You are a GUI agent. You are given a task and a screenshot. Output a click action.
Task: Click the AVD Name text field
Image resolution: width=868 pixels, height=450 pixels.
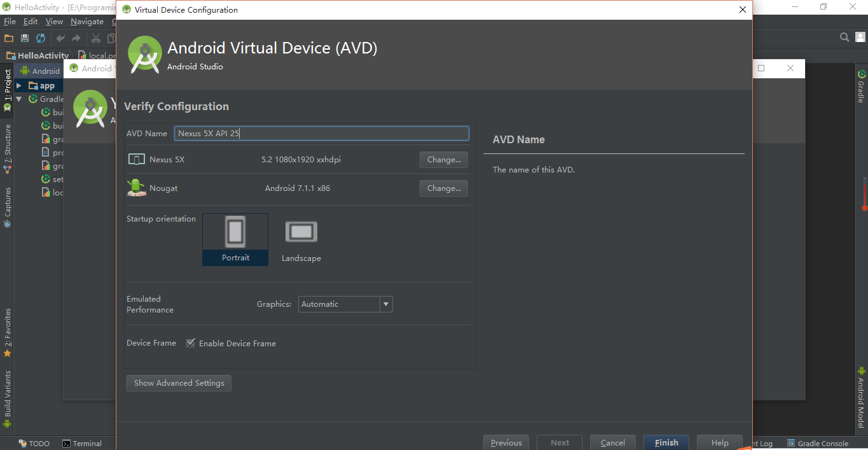[322, 133]
